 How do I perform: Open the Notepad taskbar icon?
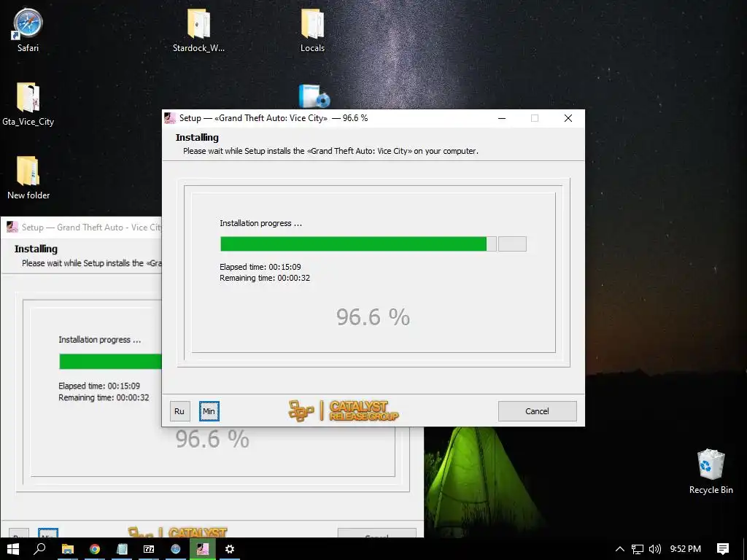[x=122, y=549]
